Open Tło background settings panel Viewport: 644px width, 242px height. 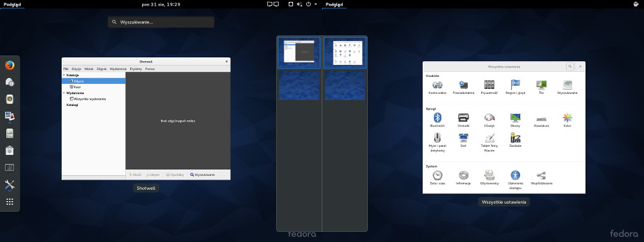(541, 87)
